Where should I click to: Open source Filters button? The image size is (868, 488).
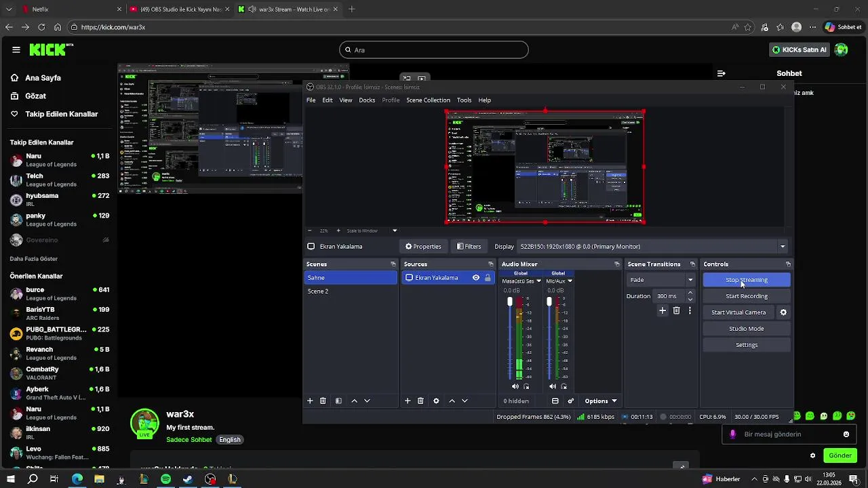[x=469, y=247]
